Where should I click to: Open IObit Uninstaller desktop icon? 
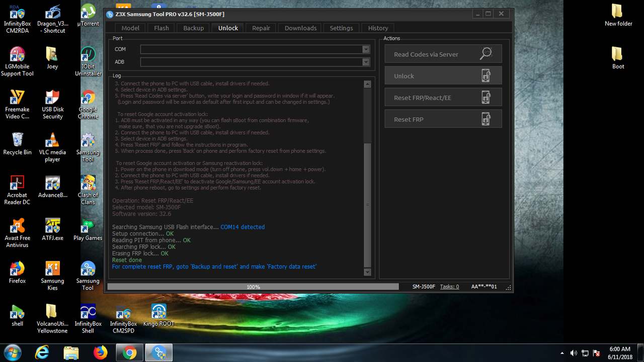[88, 62]
